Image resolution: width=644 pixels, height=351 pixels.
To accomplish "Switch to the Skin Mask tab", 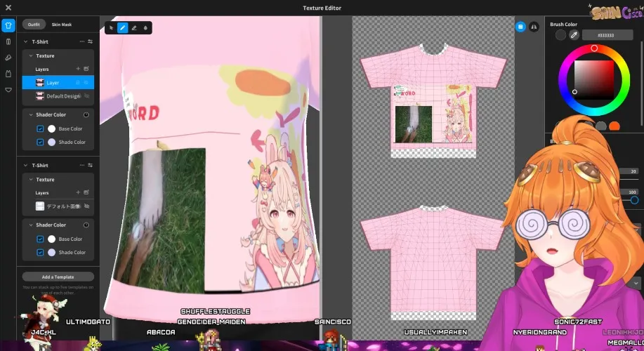I will 62,25.
